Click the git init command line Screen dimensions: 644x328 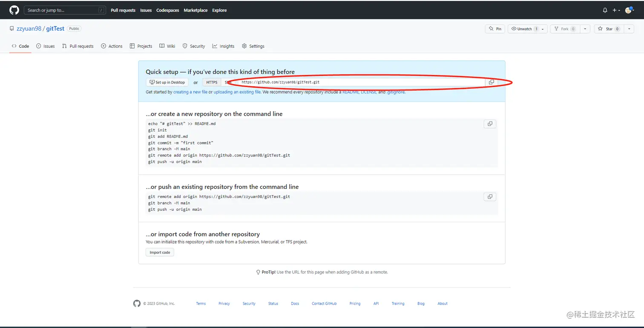(x=158, y=130)
